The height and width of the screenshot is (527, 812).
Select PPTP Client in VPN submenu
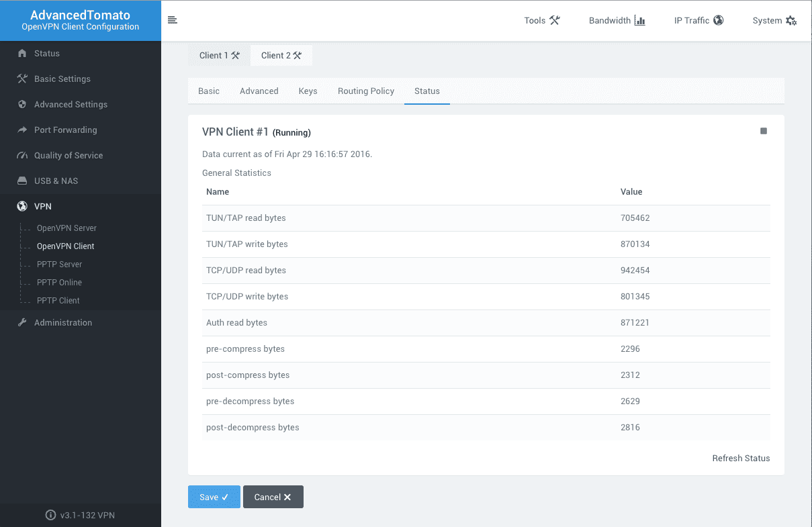(58, 301)
